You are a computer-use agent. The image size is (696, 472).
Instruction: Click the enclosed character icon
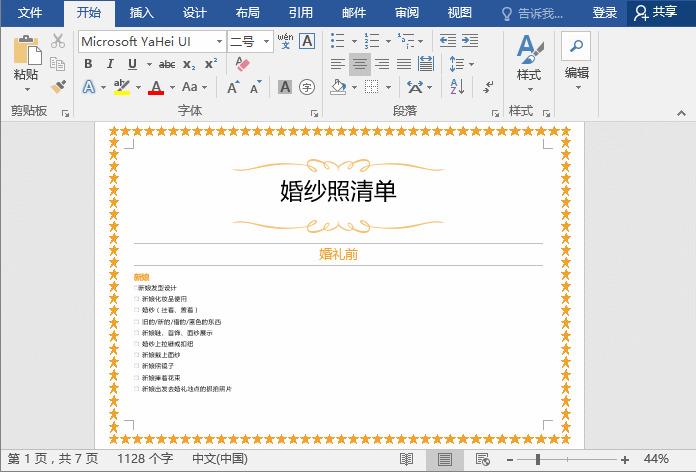coord(307,87)
